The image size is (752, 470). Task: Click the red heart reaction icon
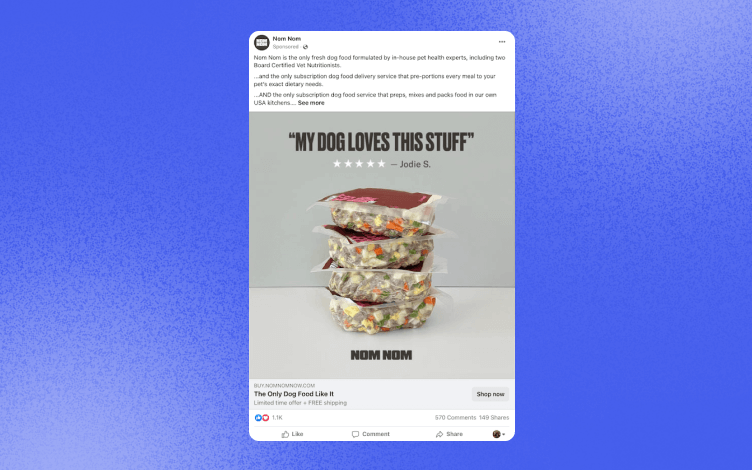click(265, 418)
